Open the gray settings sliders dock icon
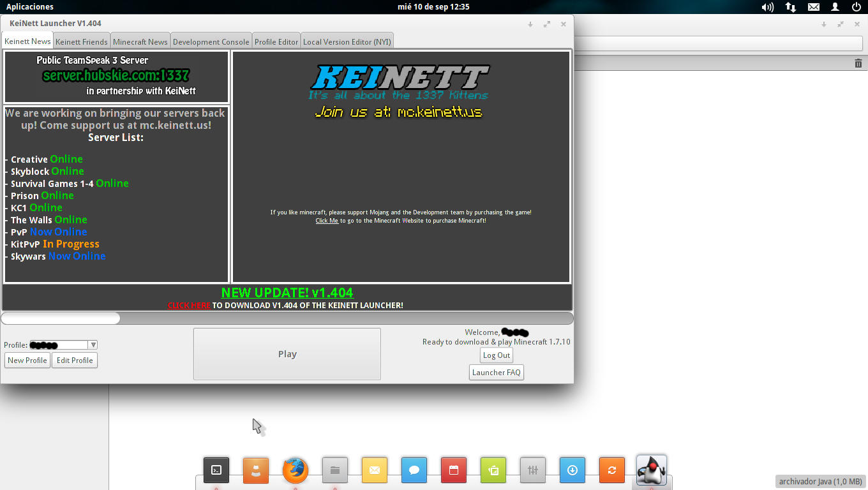 [533, 470]
